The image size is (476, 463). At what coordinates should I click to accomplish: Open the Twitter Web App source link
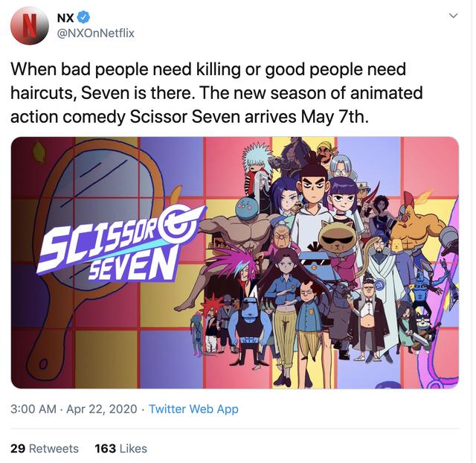(193, 409)
